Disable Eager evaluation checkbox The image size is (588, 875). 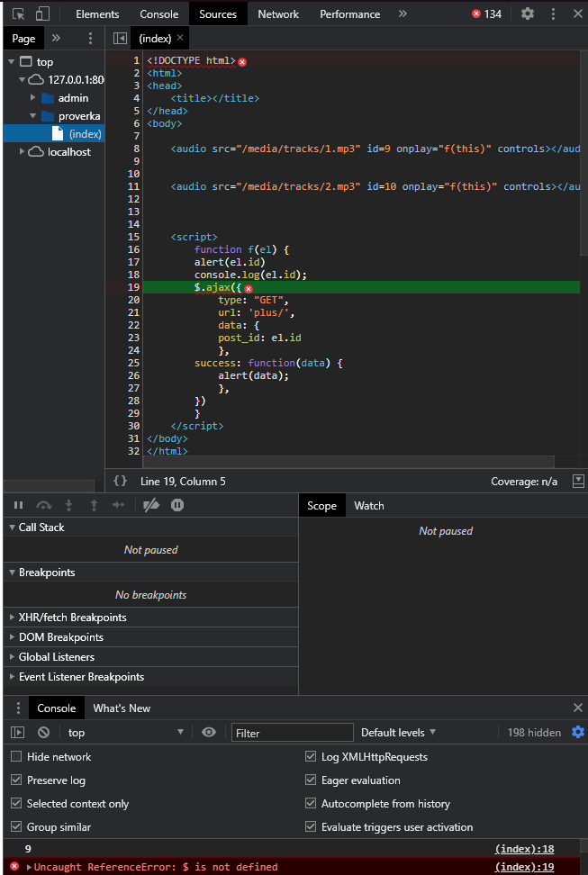click(x=311, y=780)
